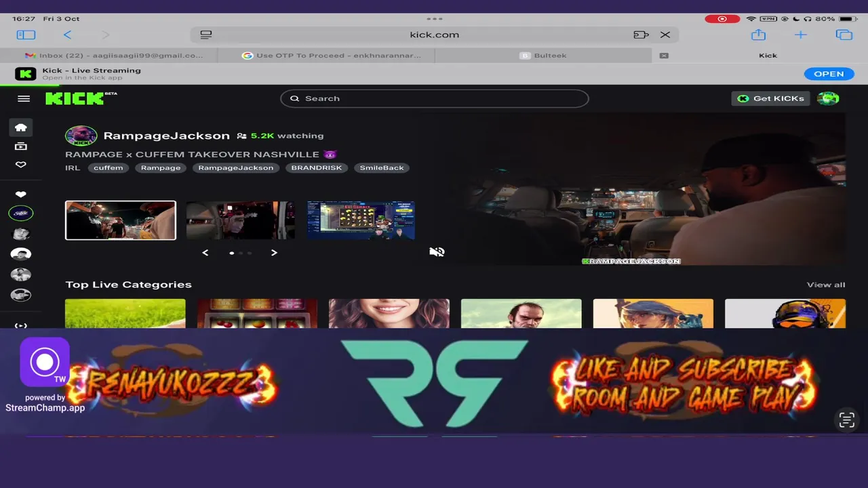Screen dimensions: 868x488
Task: Open the green-ringed channel avatar in sidebar
Action: point(21,213)
